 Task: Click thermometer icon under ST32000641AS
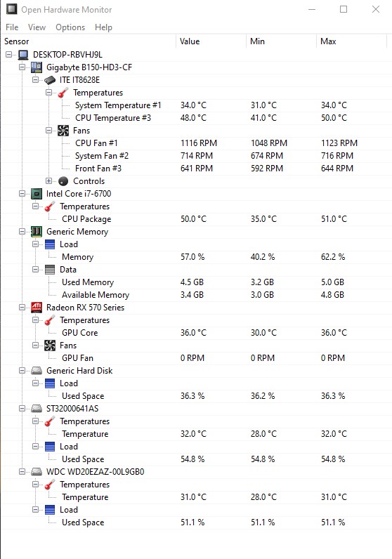(x=50, y=421)
